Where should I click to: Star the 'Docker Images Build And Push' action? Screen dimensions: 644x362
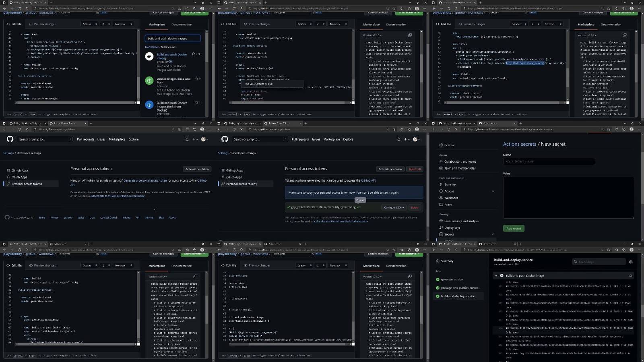(196, 78)
